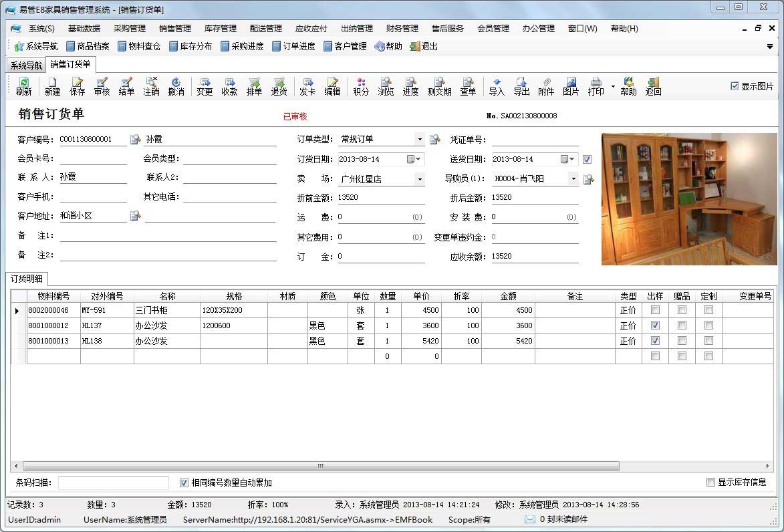
Task: Click the 客户管理 shortcut button
Action: [x=346, y=47]
